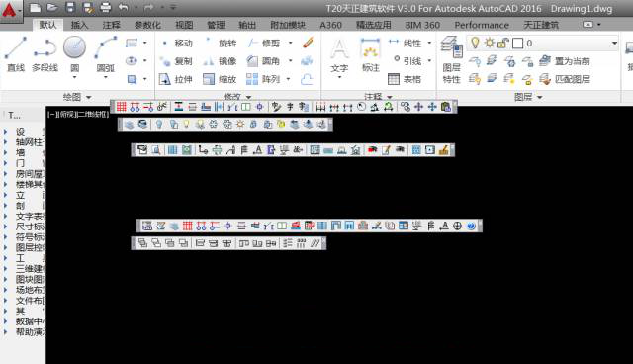Switch to the 默认 (Default) ribbon tab

[47, 25]
